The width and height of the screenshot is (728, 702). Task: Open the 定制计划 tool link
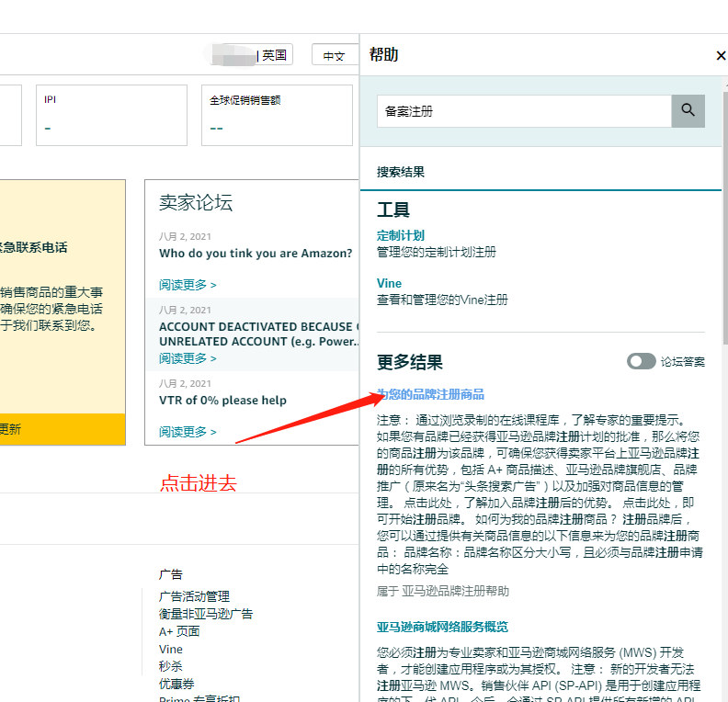[400, 236]
